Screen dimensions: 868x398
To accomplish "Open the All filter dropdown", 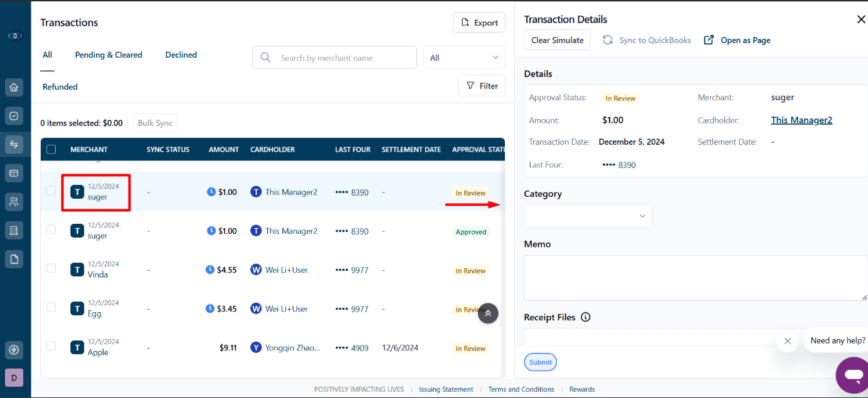I will [x=464, y=58].
